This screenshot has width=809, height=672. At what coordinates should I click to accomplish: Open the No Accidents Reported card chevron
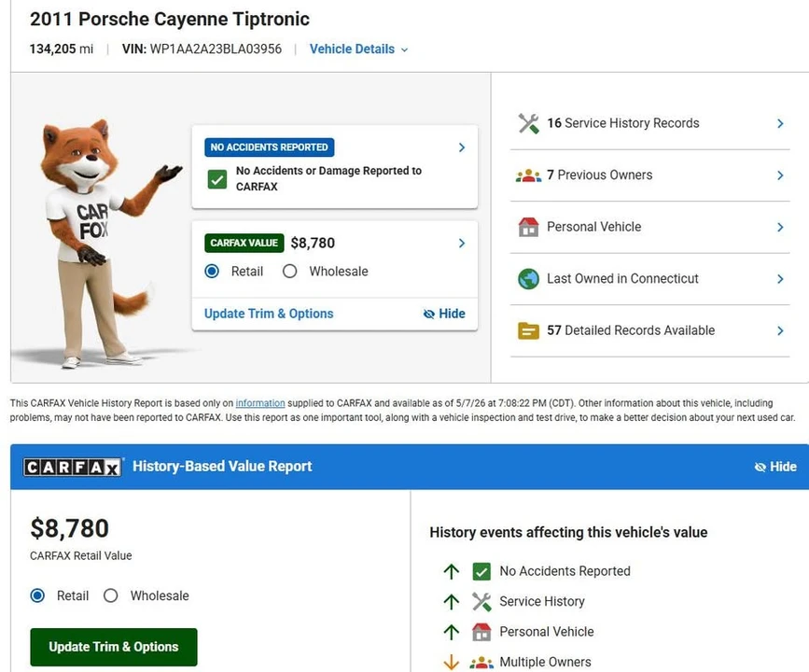[x=462, y=147]
